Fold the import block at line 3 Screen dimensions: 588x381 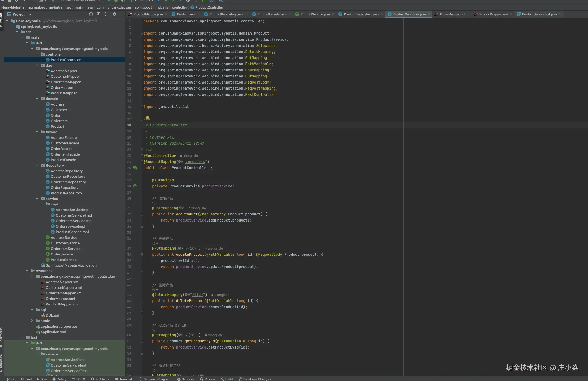142,33
